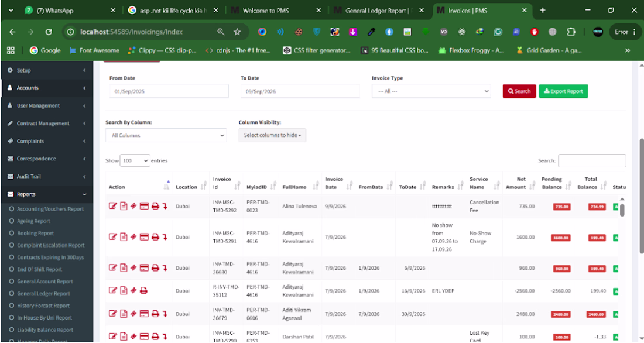Print invoice R-INV-TMD-35112 using printer icon

pos(144,290)
